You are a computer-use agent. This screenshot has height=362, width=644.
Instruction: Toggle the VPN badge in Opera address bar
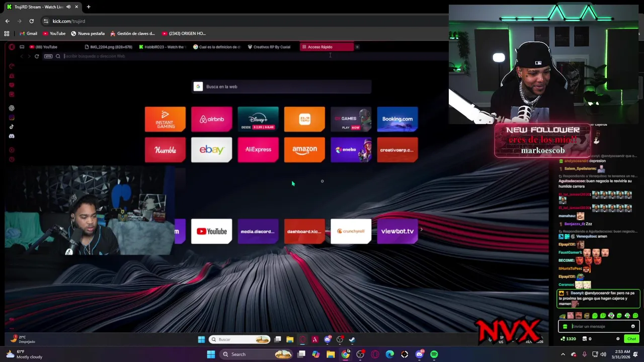[x=48, y=56]
